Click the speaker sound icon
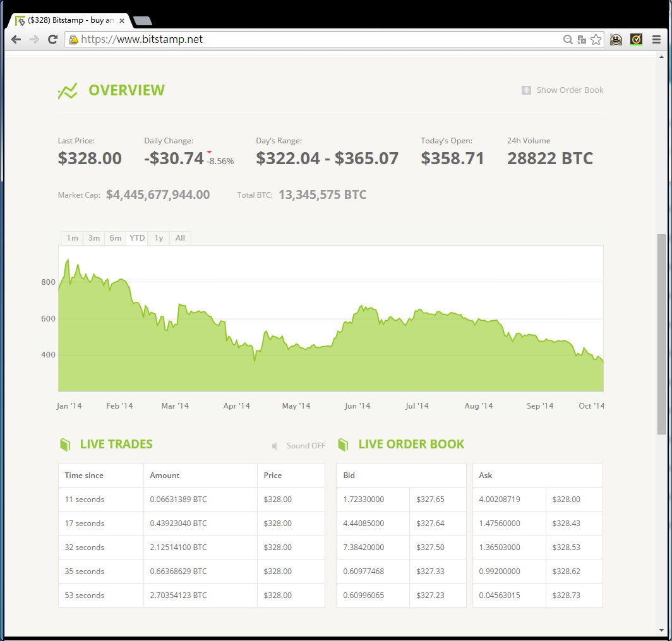 [x=275, y=446]
